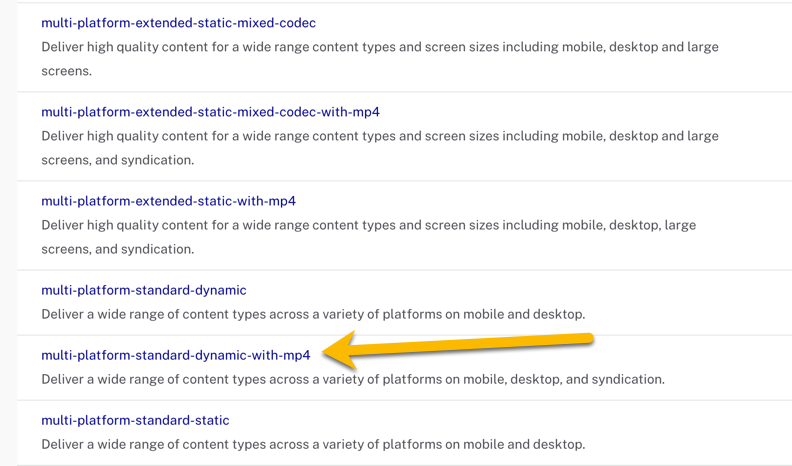Select the multi-platform-standard-dynamic link
Screen dimensions: 792x466
pyautogui.click(x=143, y=290)
